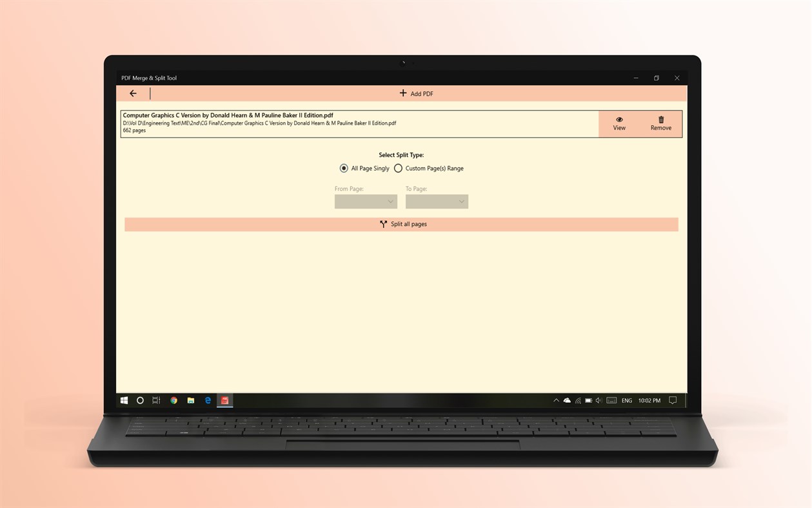Click the OneDrive cloud icon in the tray
This screenshot has height=508, width=812.
(x=567, y=400)
